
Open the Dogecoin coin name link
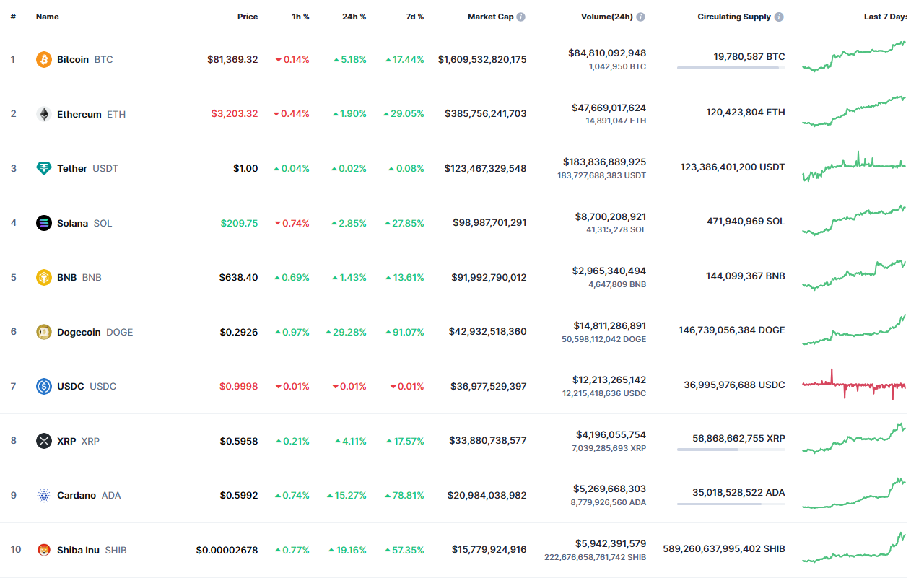(79, 332)
